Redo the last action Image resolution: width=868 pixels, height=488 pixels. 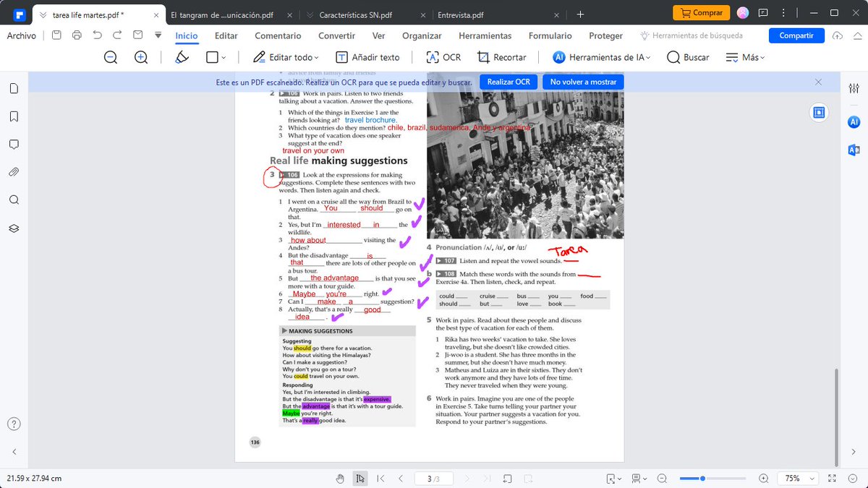(x=118, y=35)
